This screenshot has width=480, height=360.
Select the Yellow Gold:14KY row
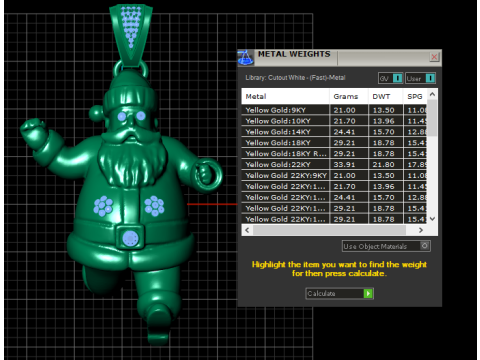click(x=334, y=132)
